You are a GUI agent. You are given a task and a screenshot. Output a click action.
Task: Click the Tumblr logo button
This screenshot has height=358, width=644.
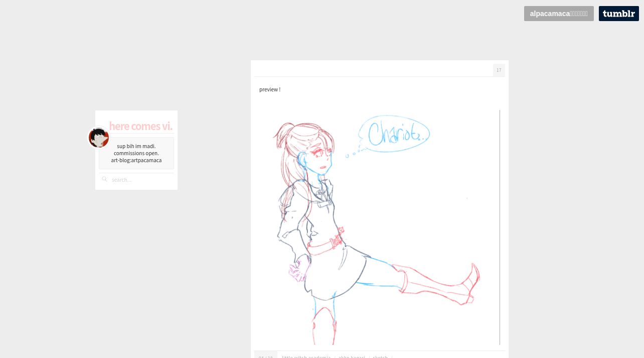coord(618,14)
